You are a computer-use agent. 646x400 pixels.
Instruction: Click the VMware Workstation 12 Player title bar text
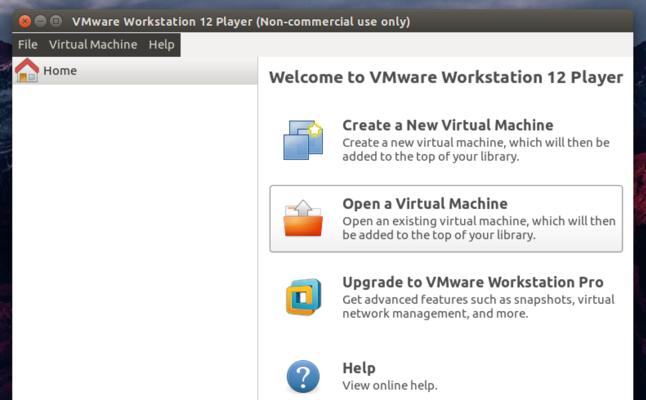click(241, 21)
